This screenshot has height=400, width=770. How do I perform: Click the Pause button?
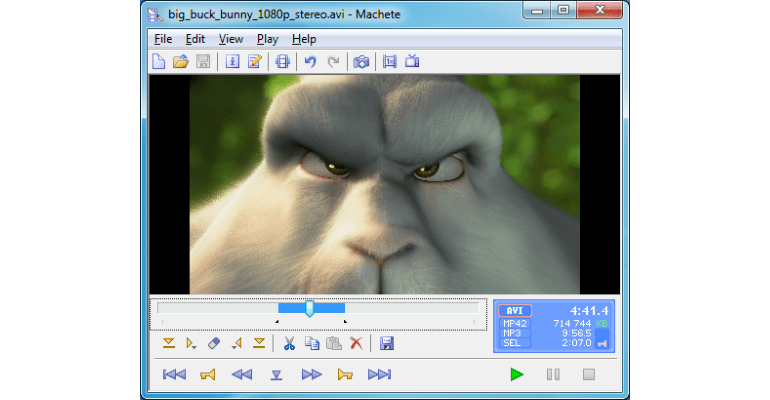553,374
